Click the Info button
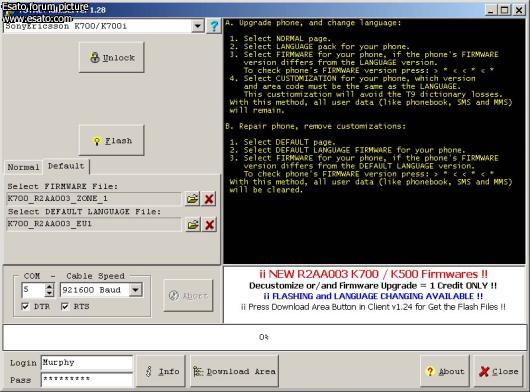530x392 pixels. click(161, 371)
